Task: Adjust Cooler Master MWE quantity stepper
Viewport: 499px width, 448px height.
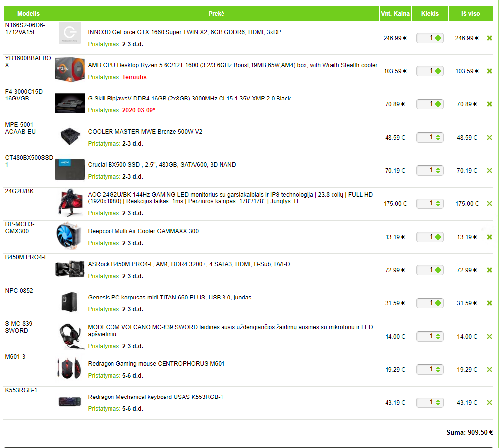Action: (x=438, y=137)
